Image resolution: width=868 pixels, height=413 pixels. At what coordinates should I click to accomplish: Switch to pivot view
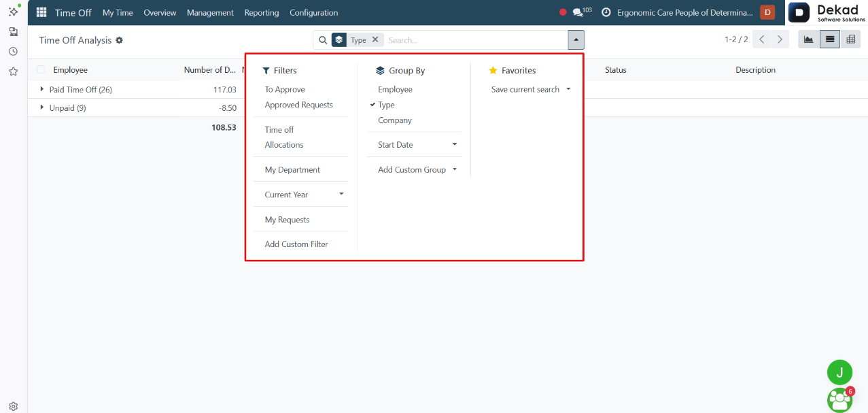click(850, 39)
